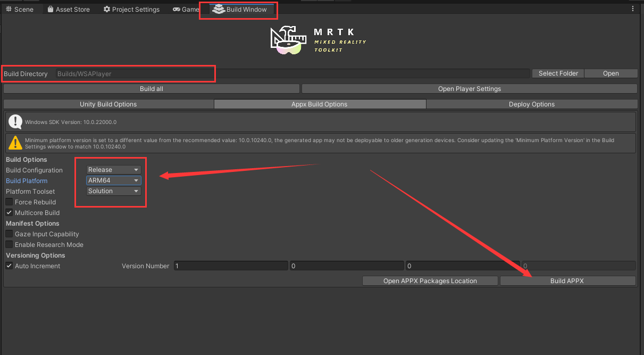Image resolution: width=644 pixels, height=355 pixels.
Task: Open the Platform Toolset dropdown
Action: tap(114, 191)
